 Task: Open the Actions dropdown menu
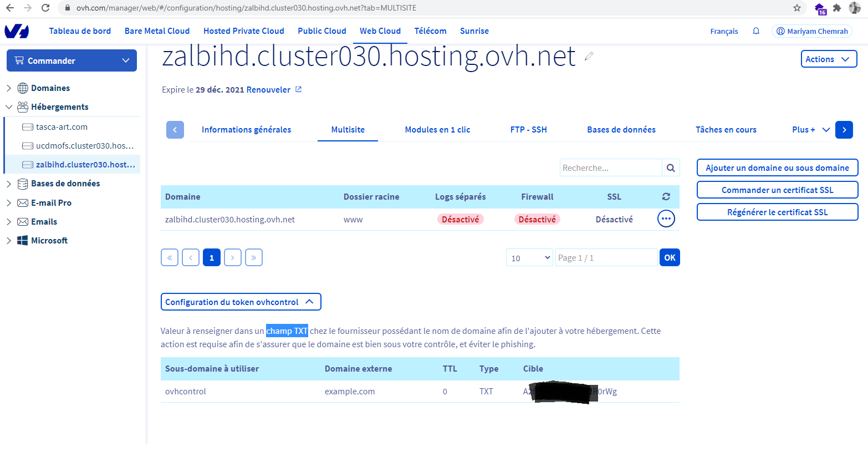pyautogui.click(x=829, y=59)
